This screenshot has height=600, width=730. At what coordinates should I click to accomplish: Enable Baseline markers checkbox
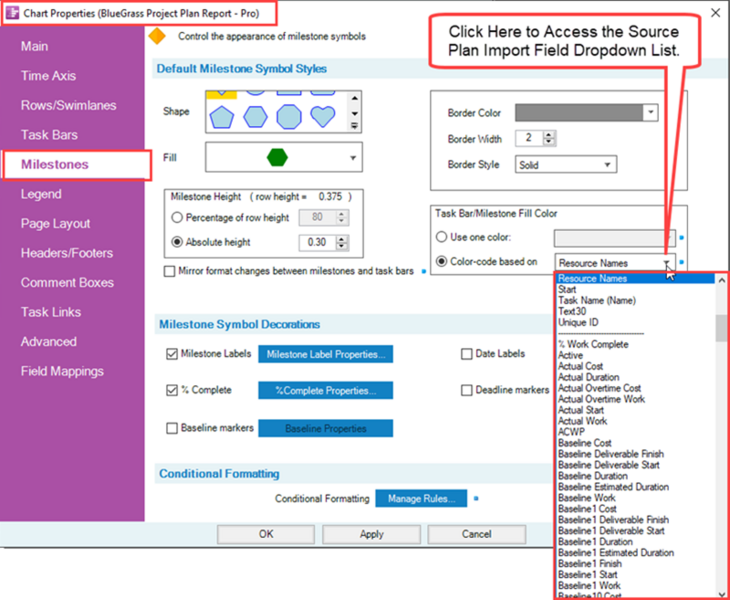[x=172, y=428]
